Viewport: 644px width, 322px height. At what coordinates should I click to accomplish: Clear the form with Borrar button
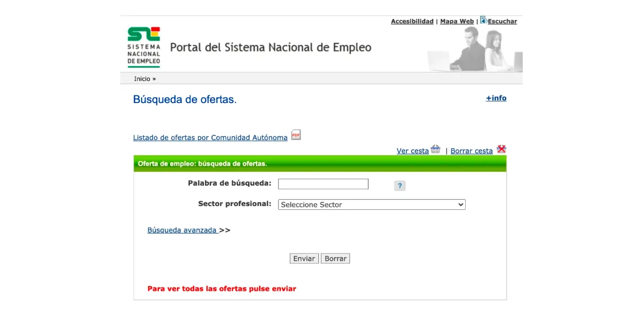(x=335, y=259)
